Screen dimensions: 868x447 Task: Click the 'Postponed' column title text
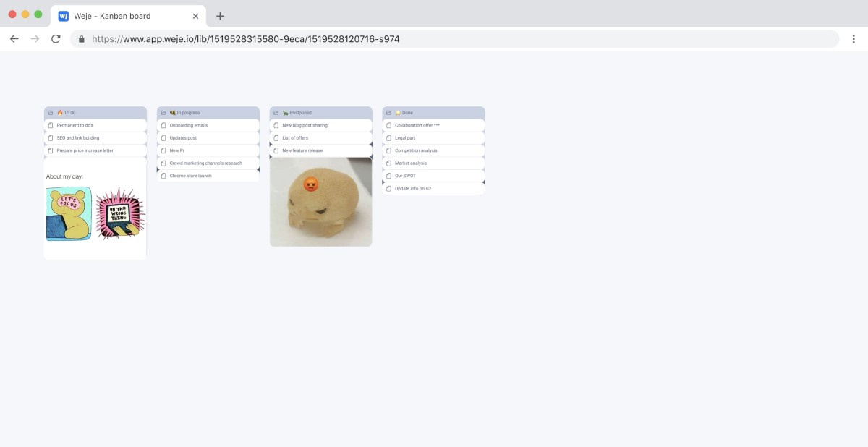[x=301, y=113]
